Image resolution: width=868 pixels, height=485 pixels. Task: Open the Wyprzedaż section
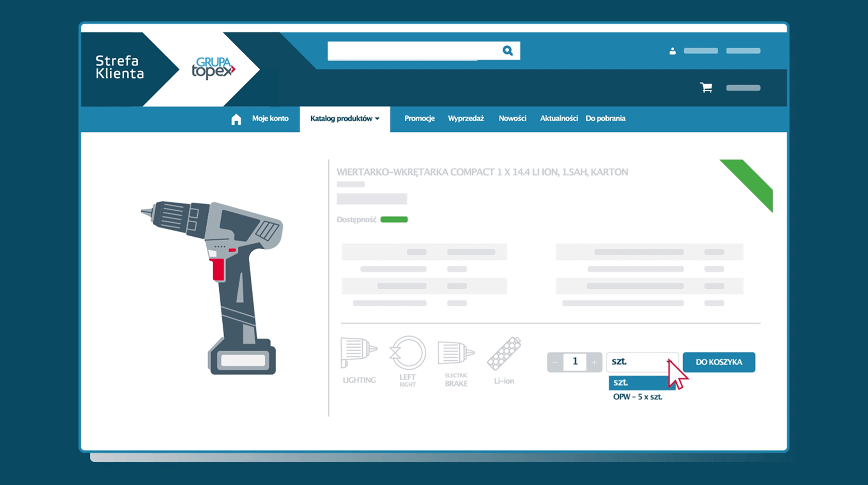tap(466, 119)
